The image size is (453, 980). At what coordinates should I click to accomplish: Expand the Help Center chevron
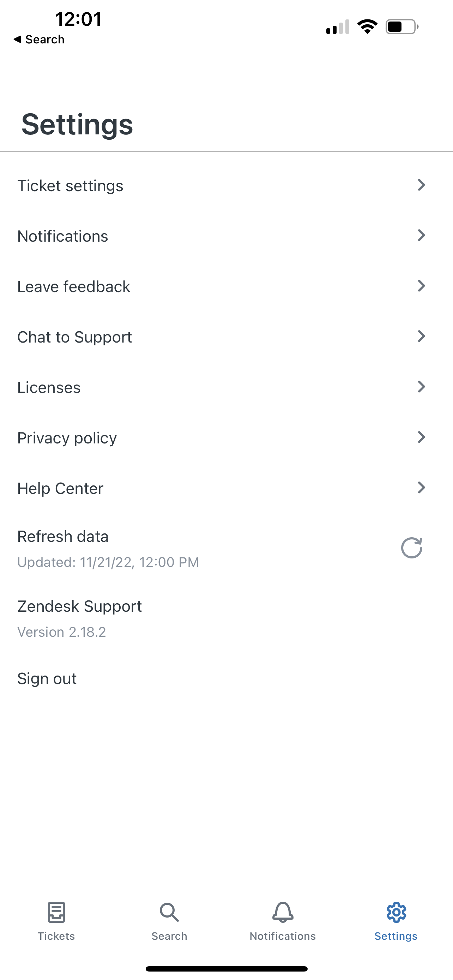(x=421, y=488)
